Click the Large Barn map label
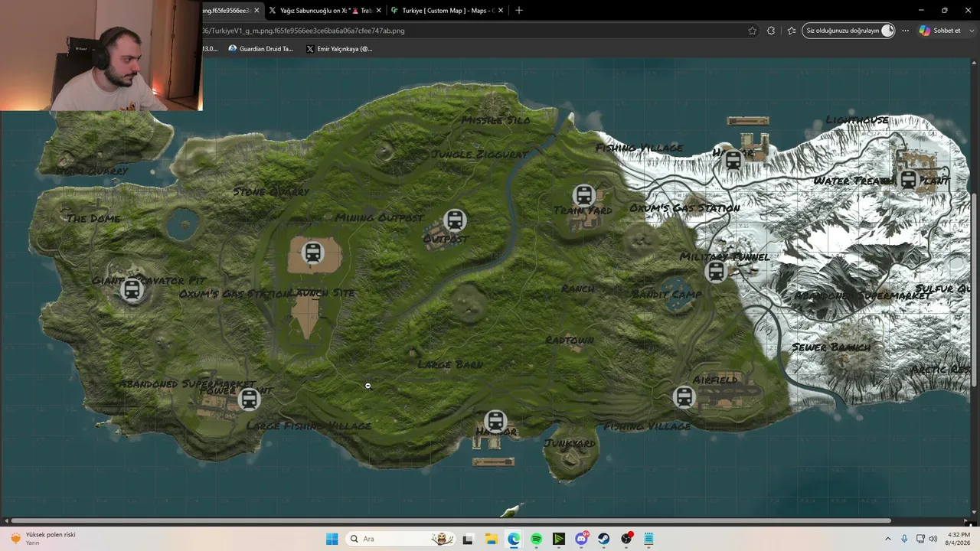The image size is (980, 551). coord(450,365)
